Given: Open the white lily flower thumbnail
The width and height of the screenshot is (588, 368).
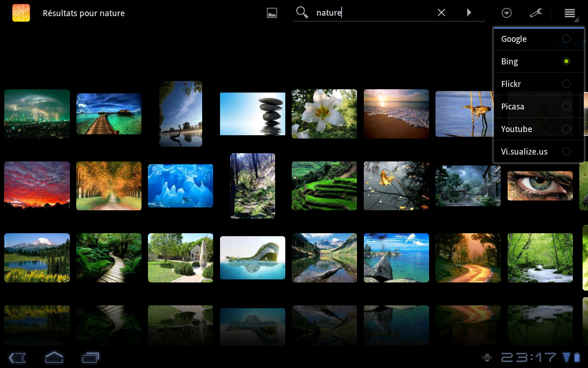Looking at the screenshot, I should (x=324, y=114).
